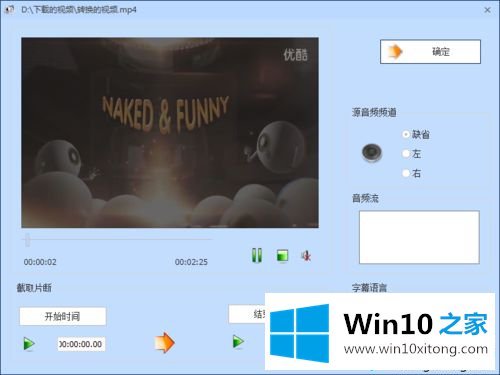Play from start time using green arrow
Viewport: 500px width, 375px height.
tap(29, 344)
